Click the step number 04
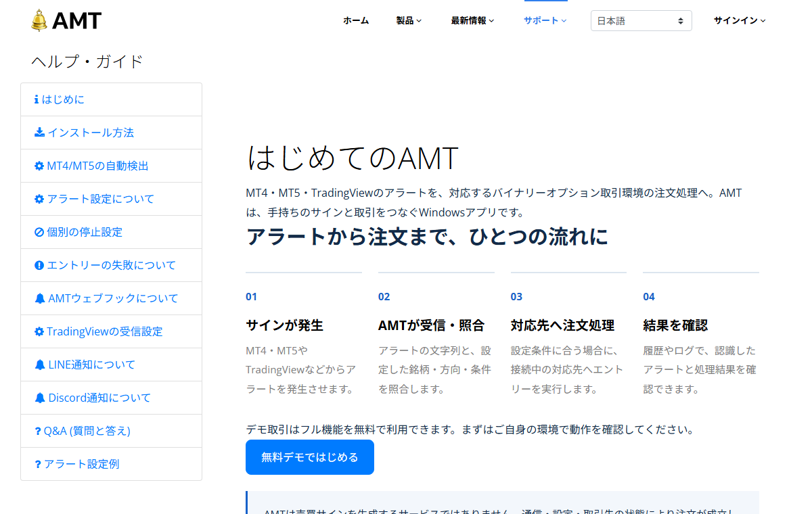812x514 pixels. pyautogui.click(x=649, y=296)
